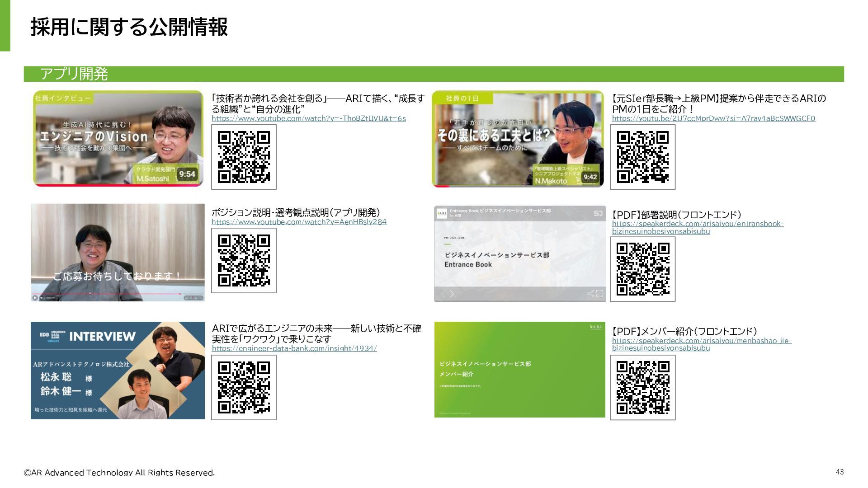This screenshot has width=868, height=488.
Task: Open the -ThoBZtIIVU YouTube watch link
Action: coord(308,118)
